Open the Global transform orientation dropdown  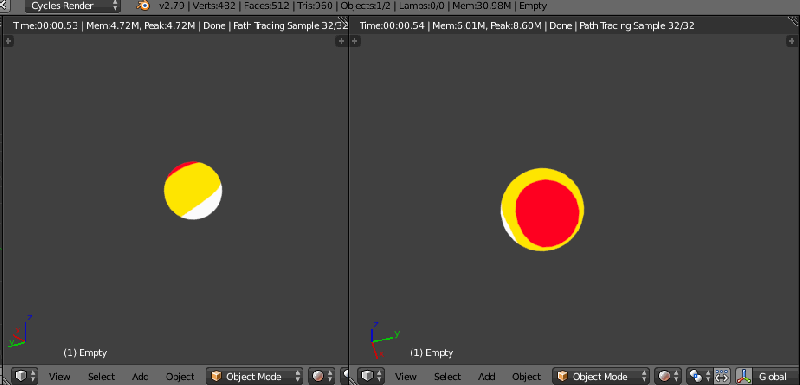coord(775,376)
